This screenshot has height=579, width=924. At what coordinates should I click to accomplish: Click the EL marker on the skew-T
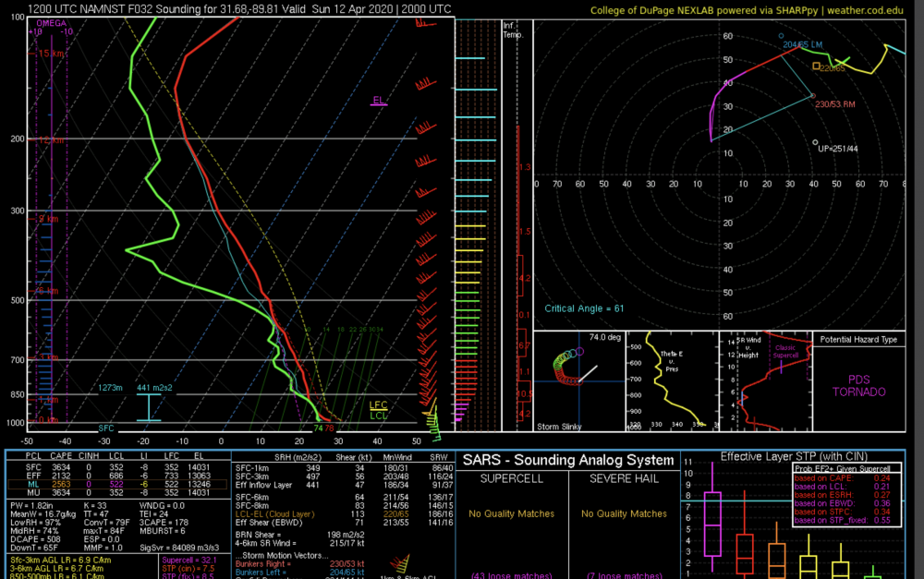pos(379,100)
